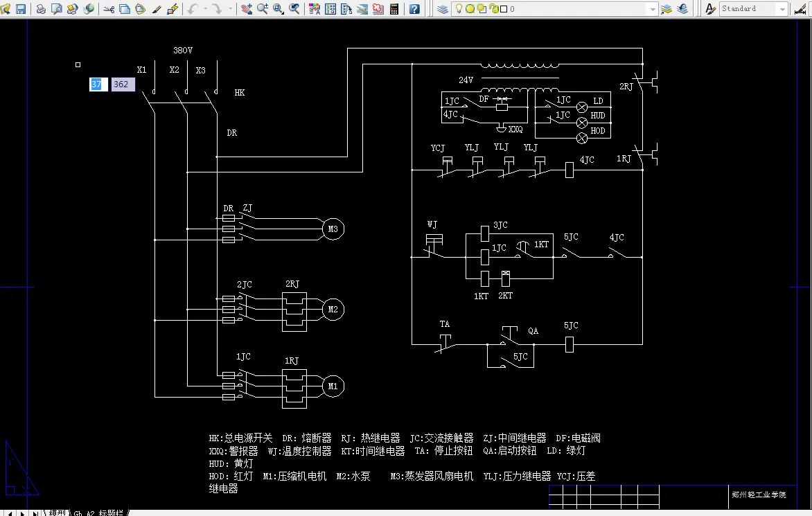
Task: Click the HK switch label
Action: pyautogui.click(x=239, y=93)
